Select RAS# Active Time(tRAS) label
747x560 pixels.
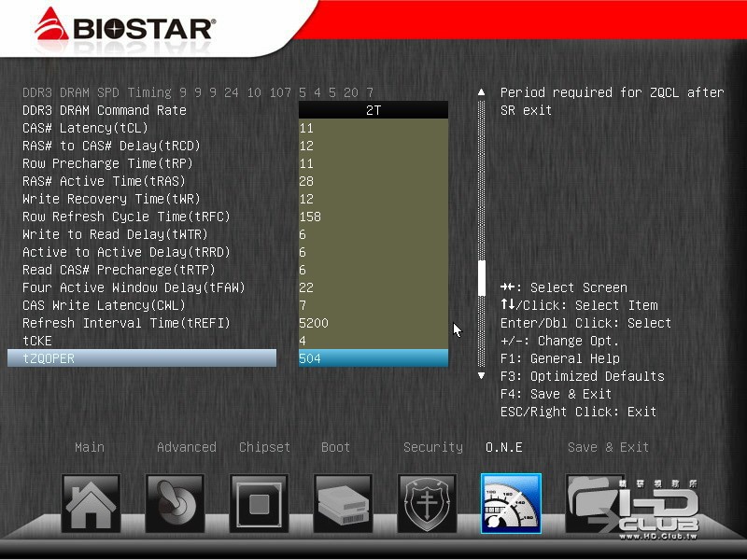(x=104, y=181)
